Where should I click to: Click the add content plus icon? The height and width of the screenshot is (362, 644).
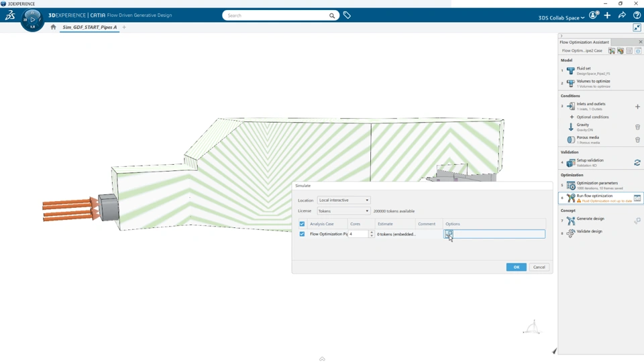(607, 15)
